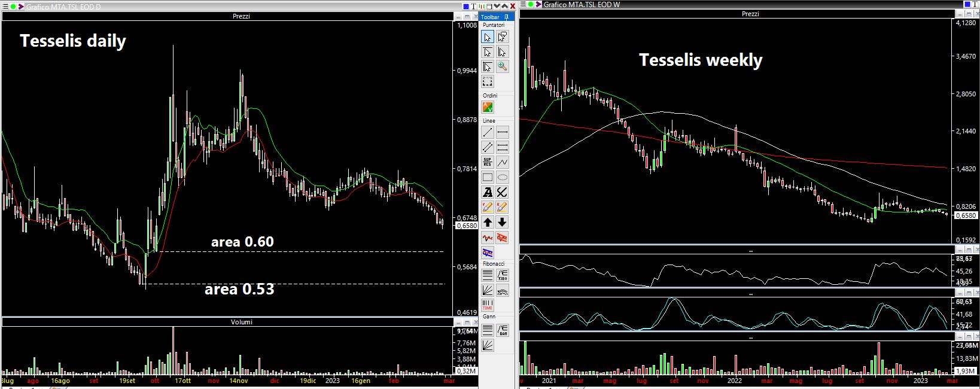Select the scissors cut-line tool
This screenshot has width=980, height=389.
(503, 192)
